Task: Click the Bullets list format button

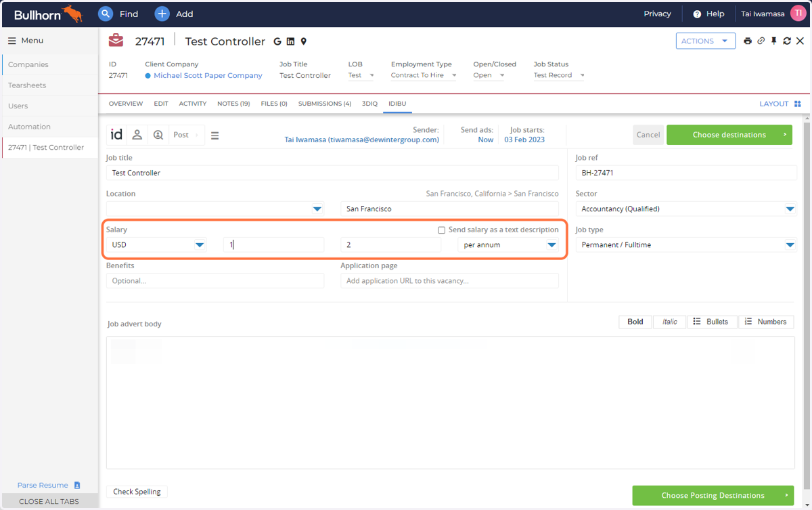Action: coord(712,322)
